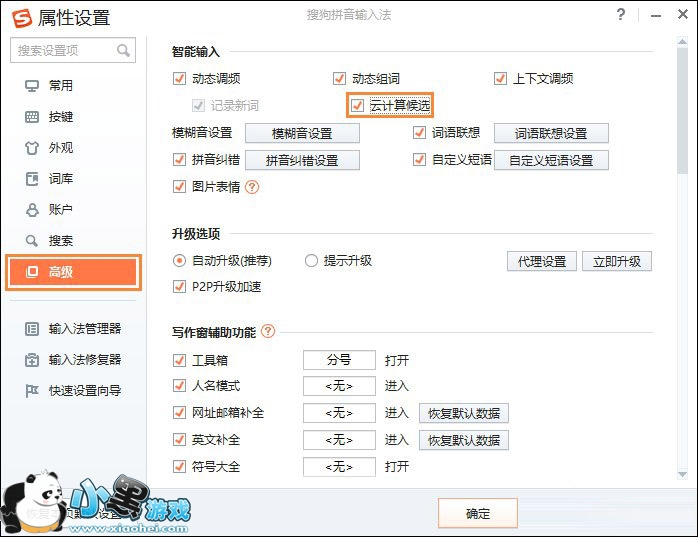The width and height of the screenshot is (698, 537).
Task: Select the 高级 tab
Action: (x=73, y=272)
